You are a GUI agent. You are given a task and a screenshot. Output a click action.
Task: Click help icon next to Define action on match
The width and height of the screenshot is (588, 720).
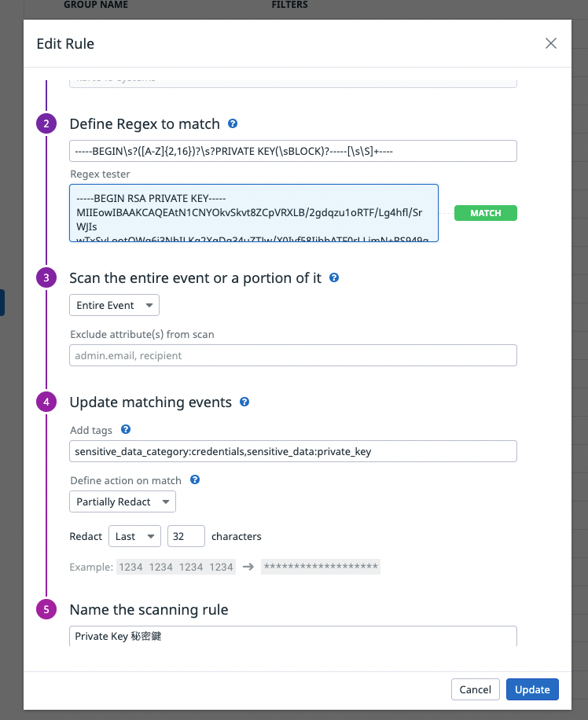(x=195, y=479)
